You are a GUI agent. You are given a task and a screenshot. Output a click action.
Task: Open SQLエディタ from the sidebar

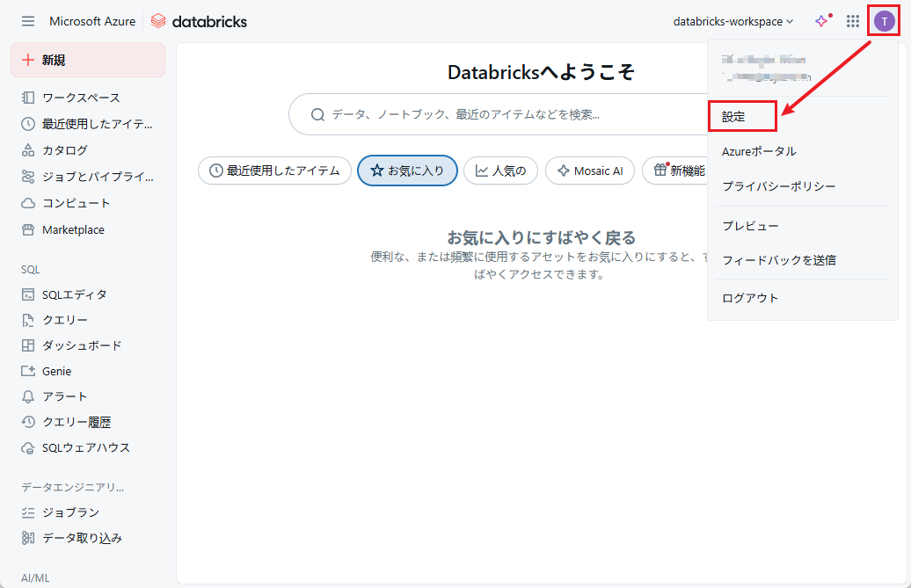(74, 294)
